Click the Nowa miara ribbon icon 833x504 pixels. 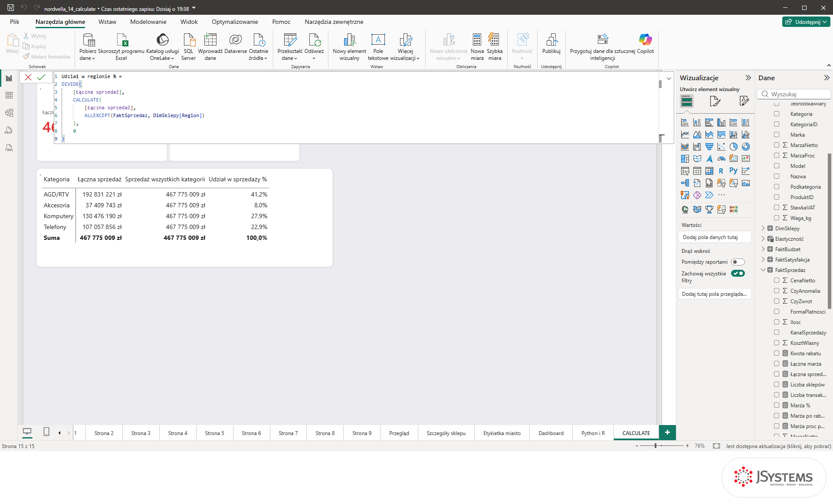pyautogui.click(x=477, y=47)
